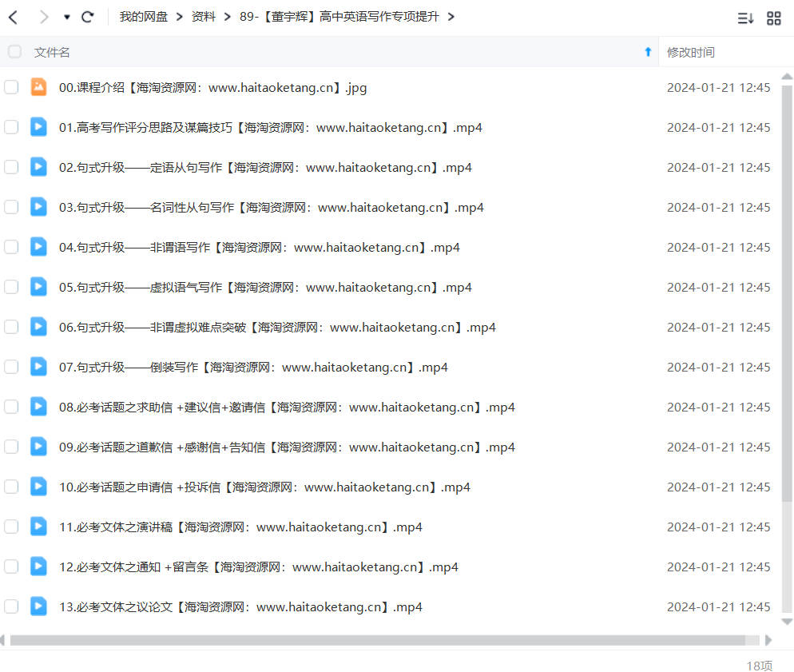
Task: Sort by the 文件名 column header
Action: [x=52, y=52]
